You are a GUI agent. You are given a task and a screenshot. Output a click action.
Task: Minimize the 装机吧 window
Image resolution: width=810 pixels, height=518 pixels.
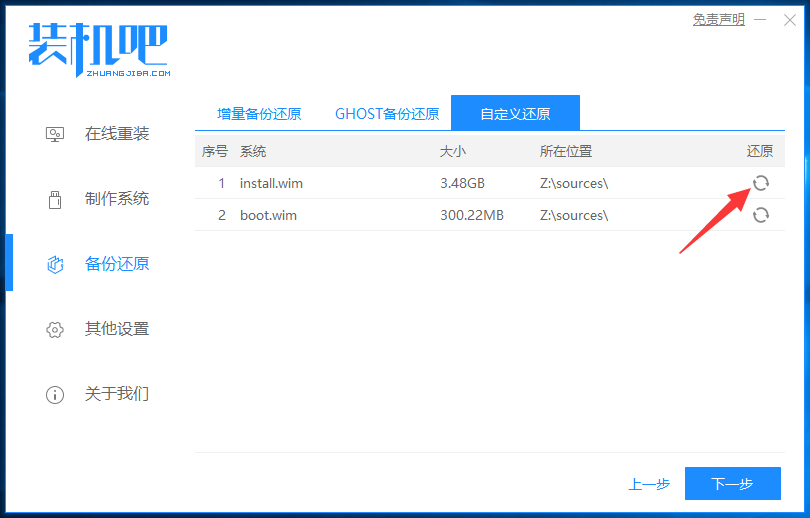tap(762, 20)
